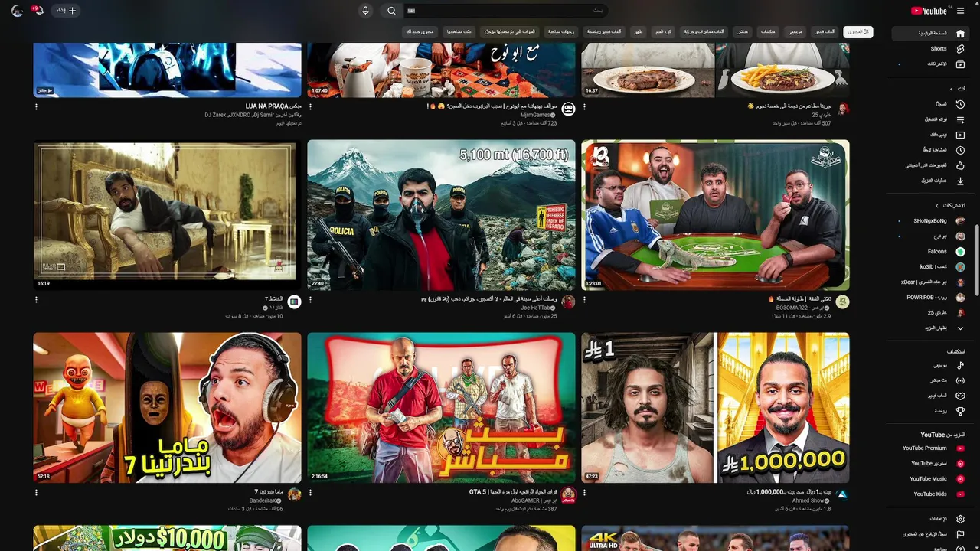Open options menu for BanderitaX video
Screen dimensions: 980x551
pyautogui.click(x=36, y=492)
